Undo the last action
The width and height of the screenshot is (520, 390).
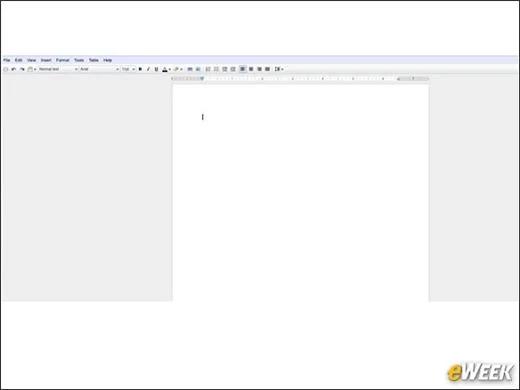(x=14, y=69)
